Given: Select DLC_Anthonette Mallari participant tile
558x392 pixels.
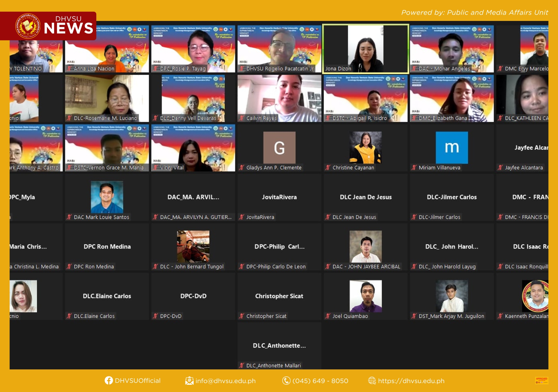Looking at the screenshot, I should click(279, 346).
